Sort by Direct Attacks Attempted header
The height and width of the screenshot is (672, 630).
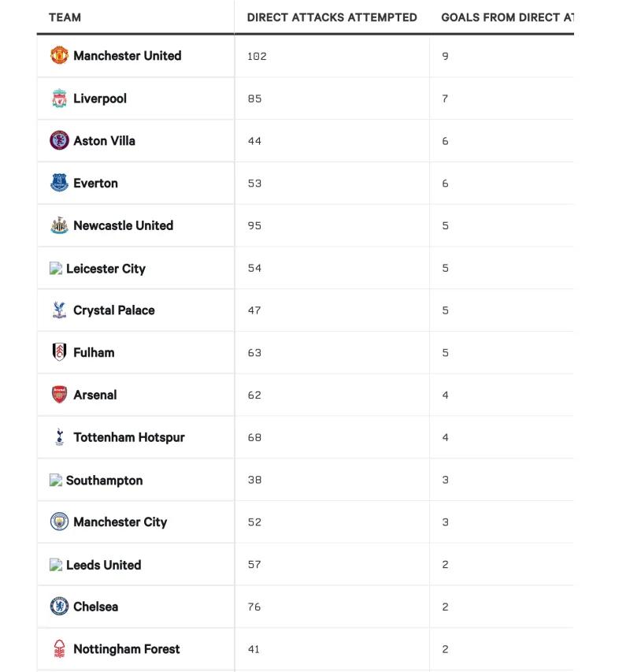pos(332,17)
